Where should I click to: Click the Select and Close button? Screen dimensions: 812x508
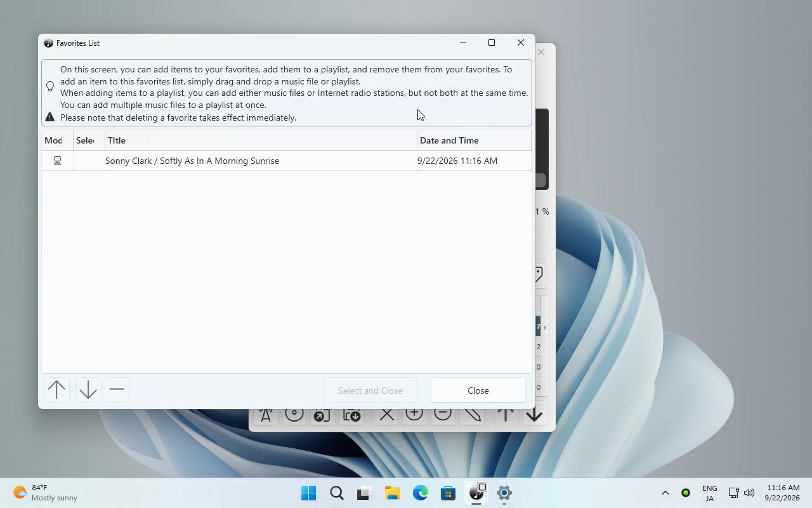(x=370, y=390)
